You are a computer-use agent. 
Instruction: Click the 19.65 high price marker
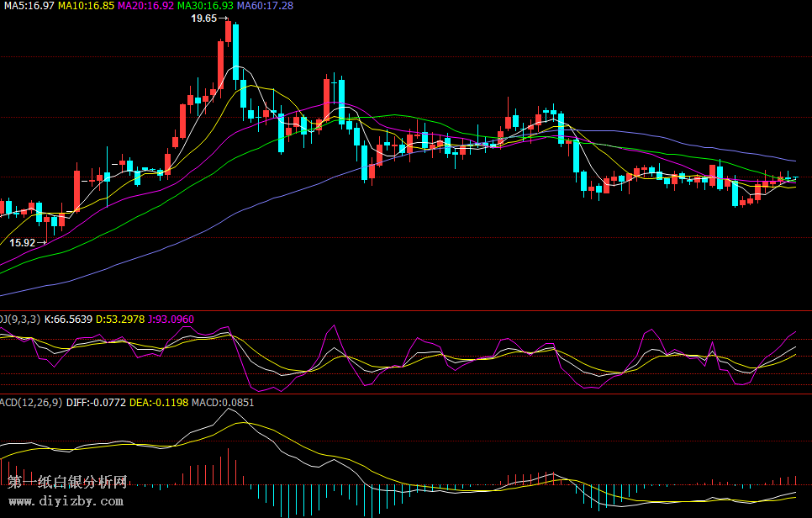204,18
